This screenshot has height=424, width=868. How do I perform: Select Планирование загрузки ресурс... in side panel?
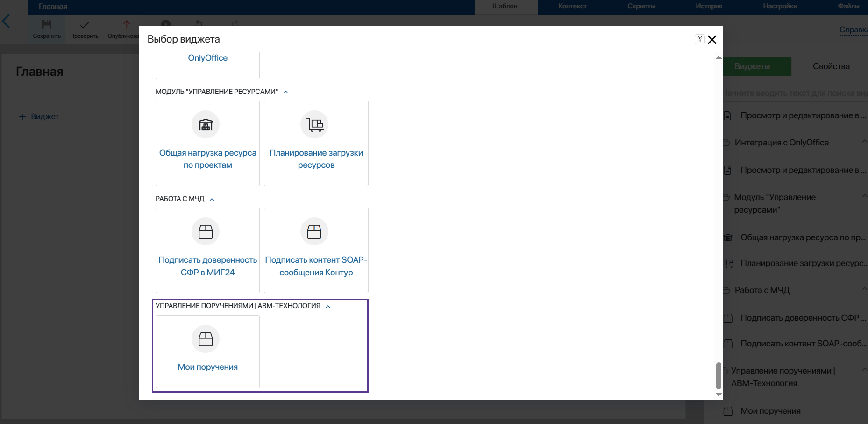point(795,263)
